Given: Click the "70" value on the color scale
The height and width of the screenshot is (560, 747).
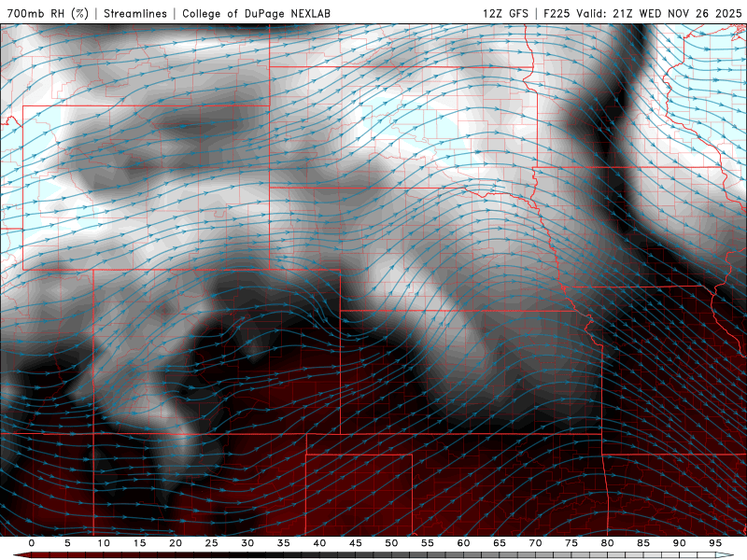Looking at the screenshot, I should coord(535,543).
